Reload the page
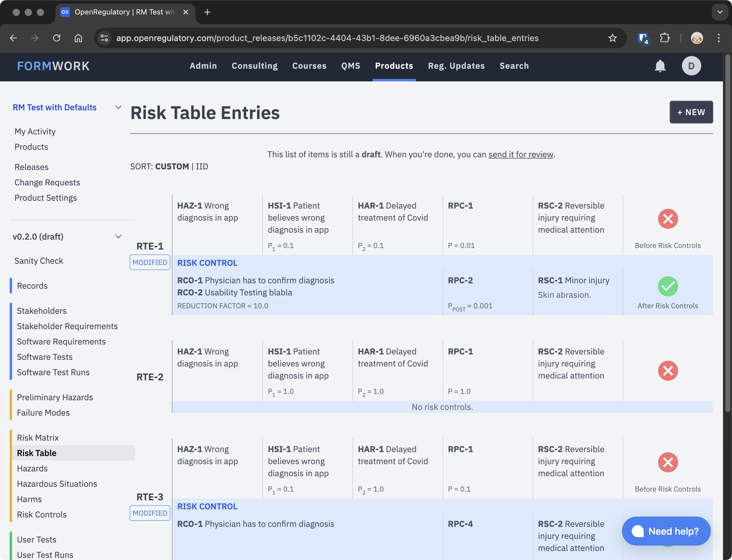 (x=57, y=38)
